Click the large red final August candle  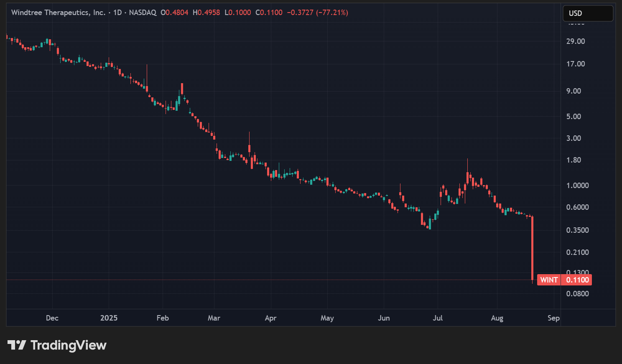click(x=532, y=249)
